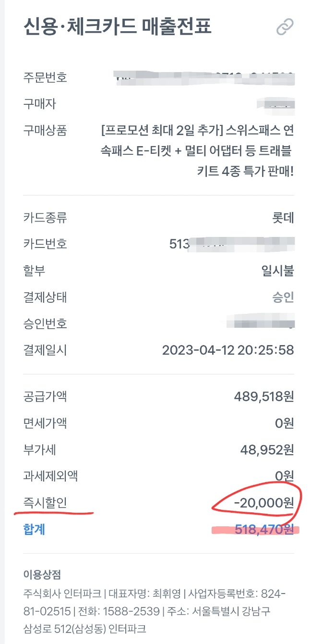This screenshot has width=311, height=644.
Task: Click the copy link icon
Action: pyautogui.click(x=285, y=27)
